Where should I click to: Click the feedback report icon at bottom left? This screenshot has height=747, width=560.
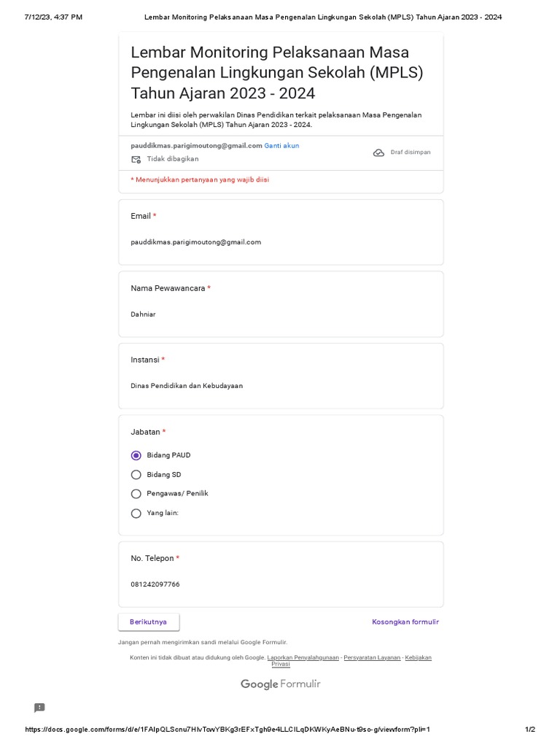(x=39, y=708)
